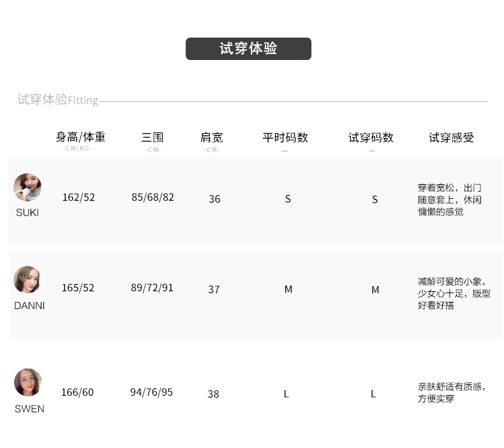Click SWEN's avatar photo

click(28, 382)
